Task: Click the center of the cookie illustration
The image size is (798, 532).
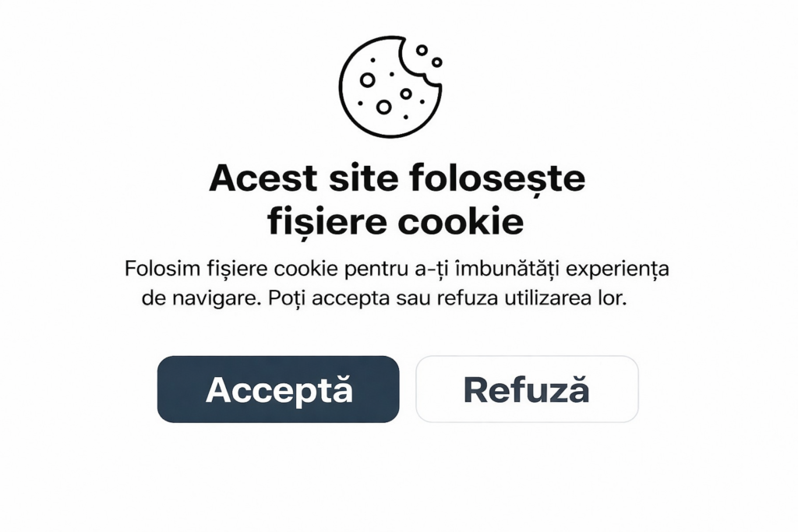Action: 390,86
